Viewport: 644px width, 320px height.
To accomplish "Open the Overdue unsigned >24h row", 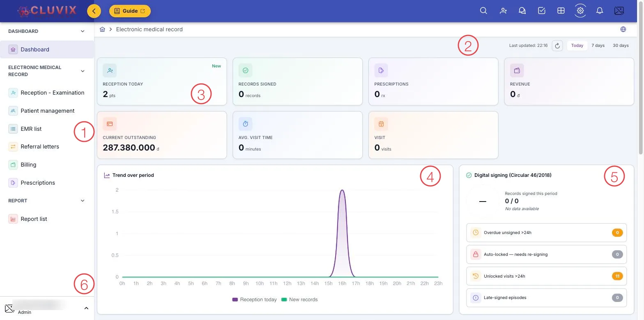I will [547, 233].
